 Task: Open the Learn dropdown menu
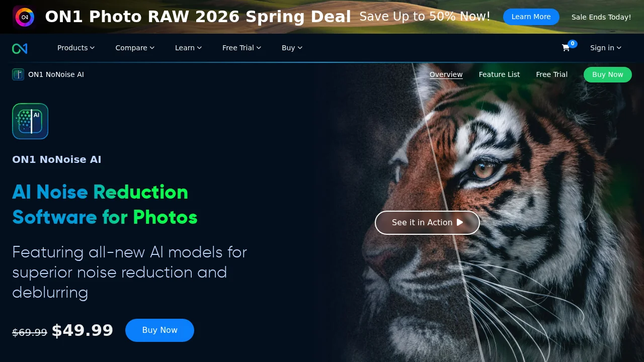189,48
